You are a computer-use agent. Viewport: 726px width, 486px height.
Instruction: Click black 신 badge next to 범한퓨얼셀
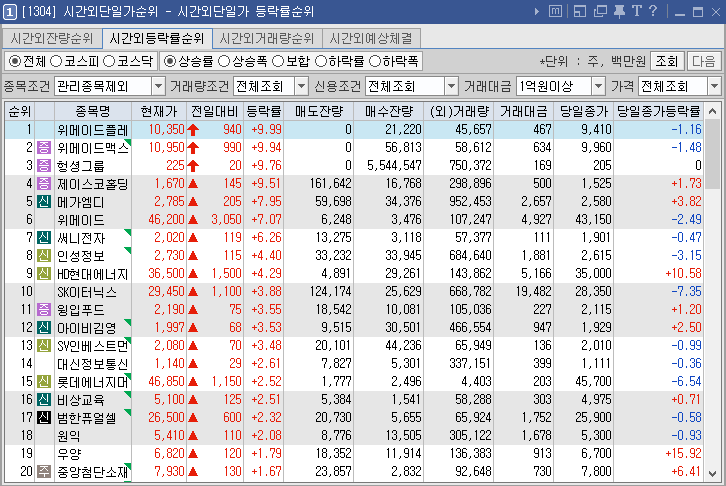click(x=44, y=417)
